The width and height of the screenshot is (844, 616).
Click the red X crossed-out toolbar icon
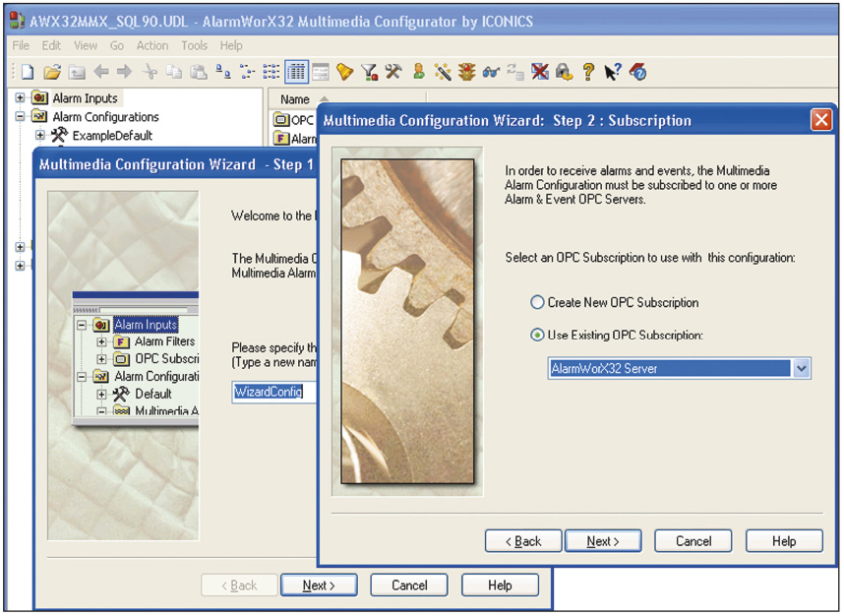click(540, 72)
